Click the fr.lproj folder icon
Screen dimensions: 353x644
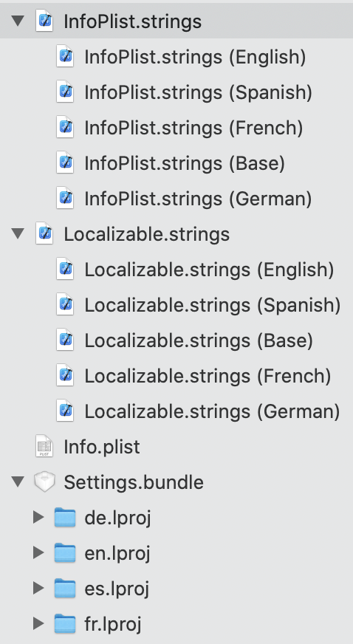[x=65, y=623]
